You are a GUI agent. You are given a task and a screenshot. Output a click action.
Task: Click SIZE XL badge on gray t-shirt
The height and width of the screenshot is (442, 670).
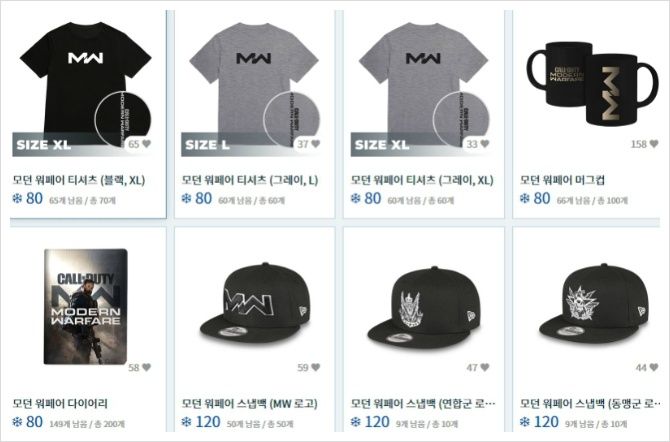tap(382, 144)
